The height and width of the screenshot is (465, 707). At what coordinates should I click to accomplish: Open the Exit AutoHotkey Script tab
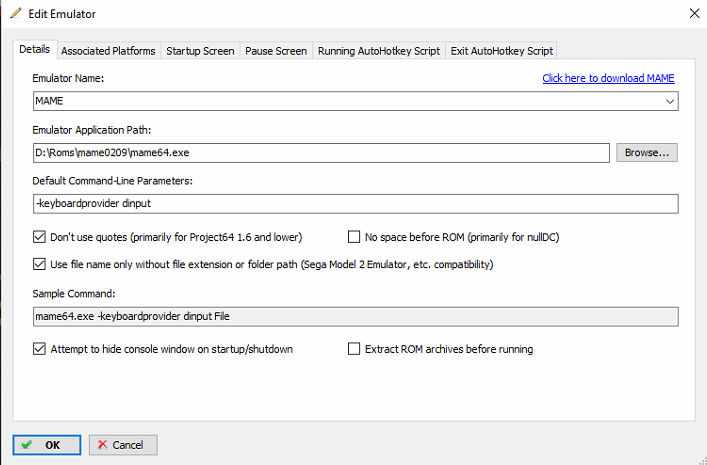[x=501, y=51]
